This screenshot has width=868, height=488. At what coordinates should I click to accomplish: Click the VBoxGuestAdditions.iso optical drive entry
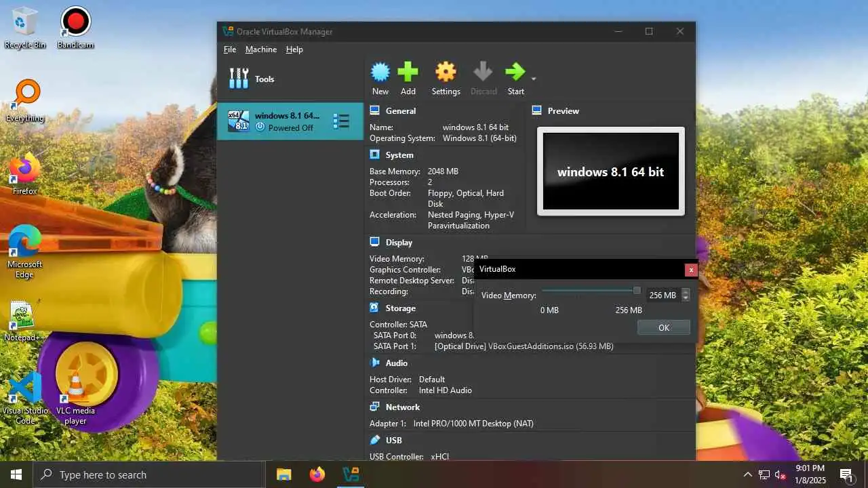click(x=524, y=346)
